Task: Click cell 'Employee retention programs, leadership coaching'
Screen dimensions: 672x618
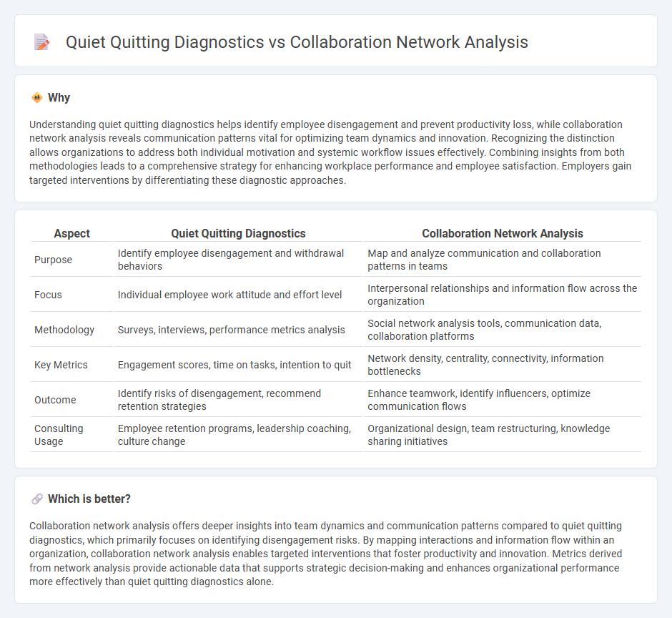Action: (x=238, y=435)
